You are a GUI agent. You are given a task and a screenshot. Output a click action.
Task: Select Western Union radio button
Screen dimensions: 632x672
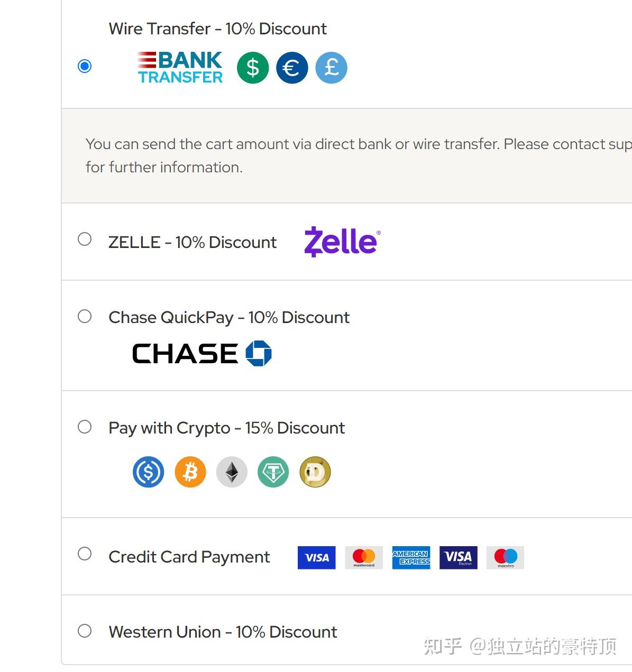click(85, 631)
